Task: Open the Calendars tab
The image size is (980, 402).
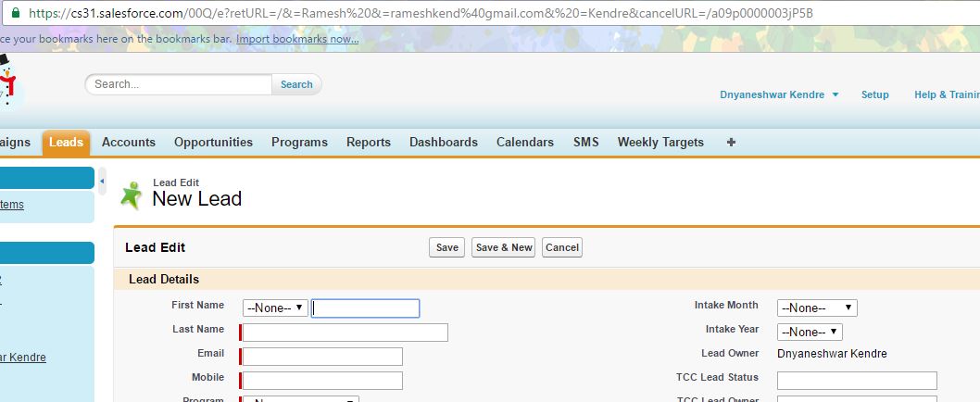Action: point(525,143)
